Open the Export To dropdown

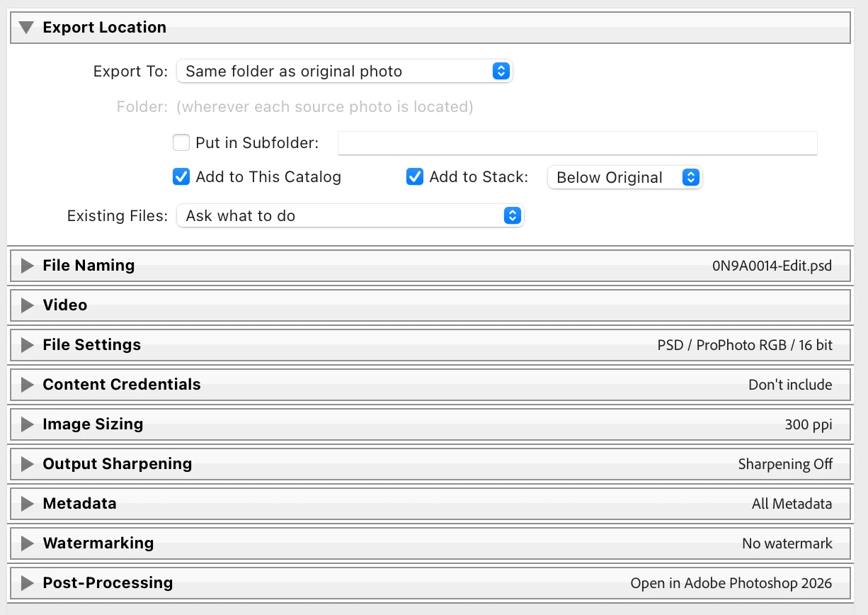(344, 72)
